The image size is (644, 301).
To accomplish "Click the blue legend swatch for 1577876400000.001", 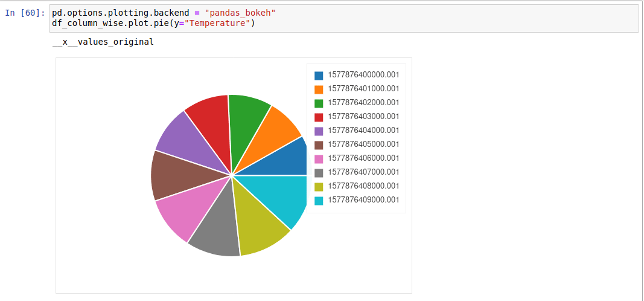I will [x=319, y=76].
